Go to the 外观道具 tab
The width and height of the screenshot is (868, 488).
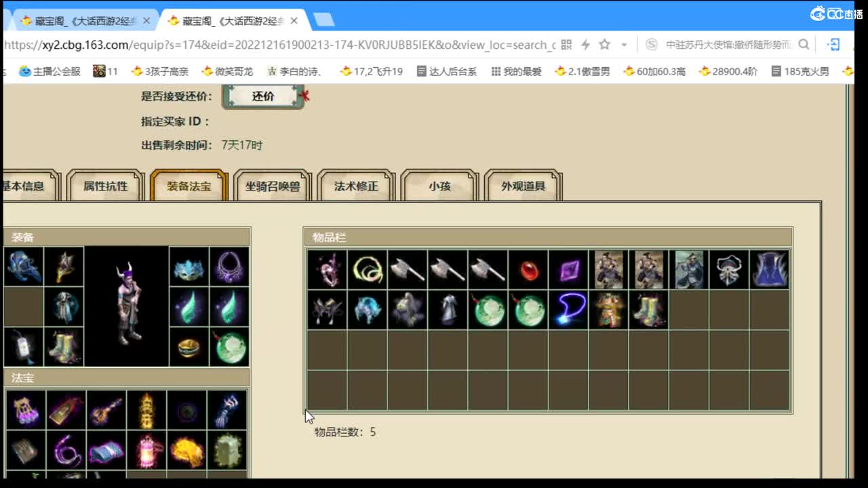point(524,186)
